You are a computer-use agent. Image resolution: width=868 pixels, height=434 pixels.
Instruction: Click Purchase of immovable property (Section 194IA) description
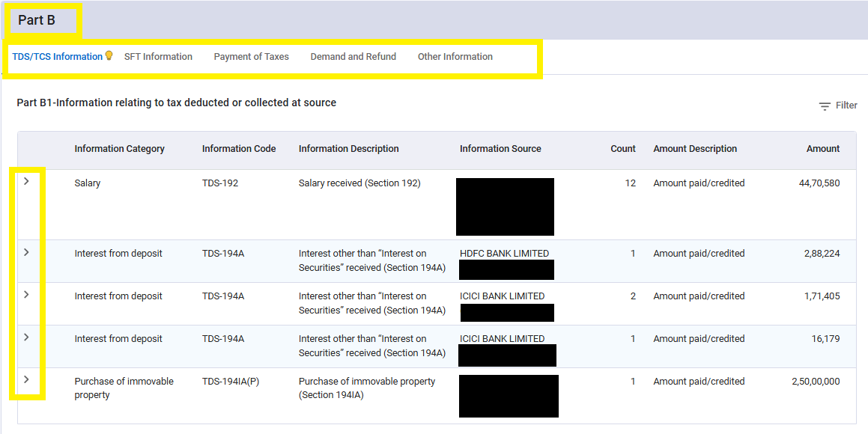pyautogui.click(x=367, y=388)
